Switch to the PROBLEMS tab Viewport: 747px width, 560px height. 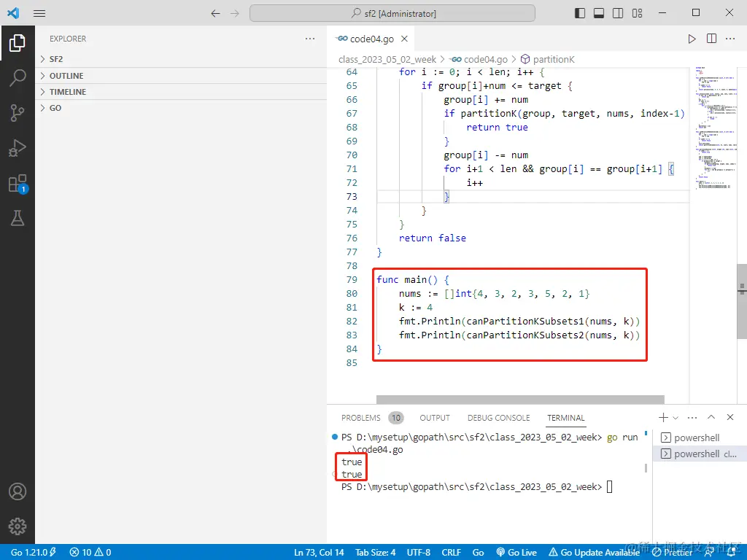(360, 418)
